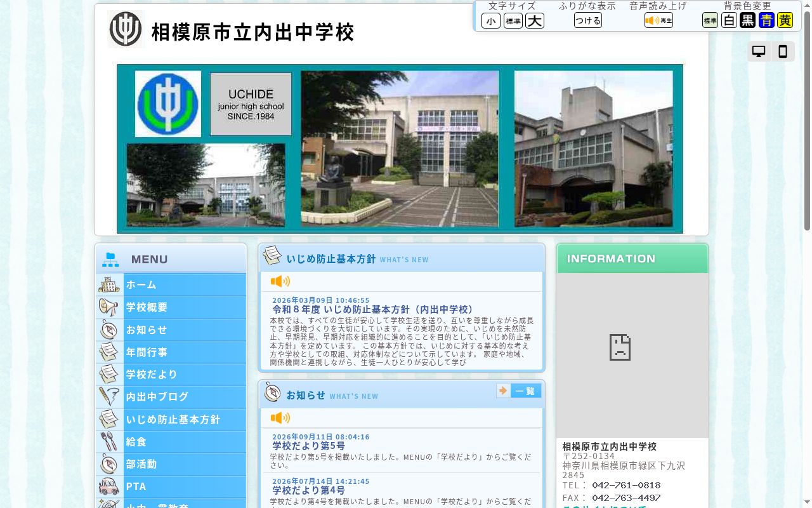Click the fork and spoon icon beside 給食
This screenshot has width=812, height=508.
tap(109, 442)
